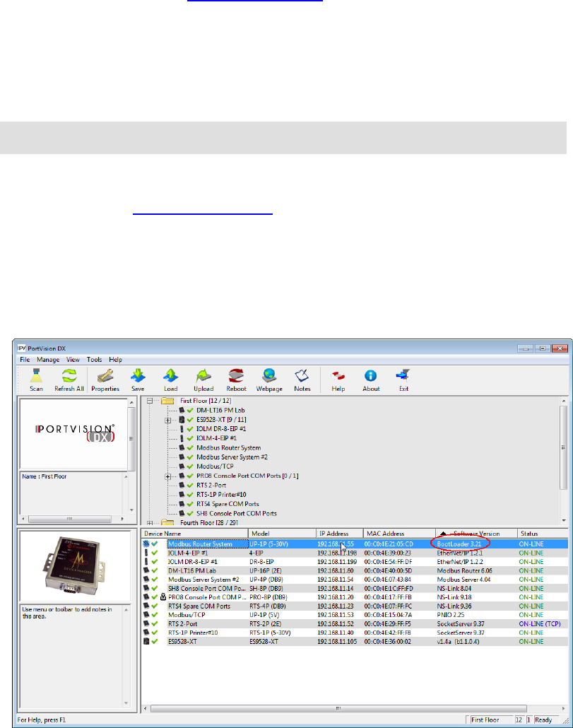
Task: Sort by Device Name column header
Action: [195, 534]
